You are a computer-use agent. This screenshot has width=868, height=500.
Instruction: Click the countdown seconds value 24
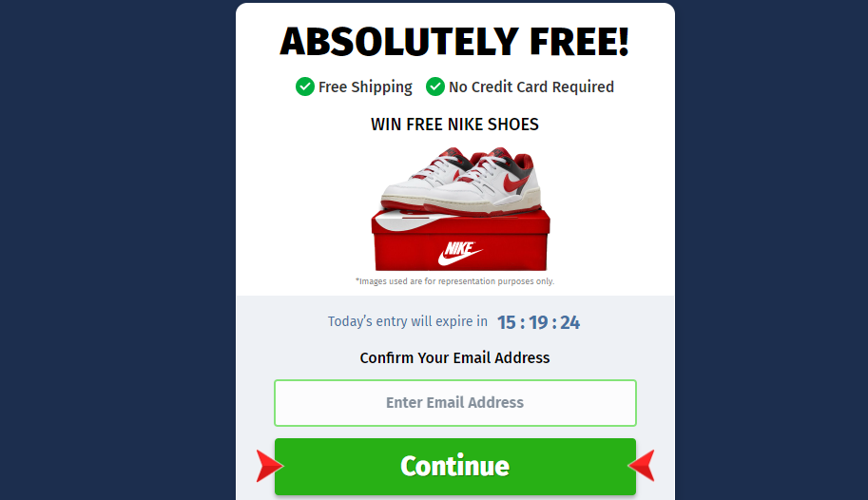pyautogui.click(x=570, y=322)
